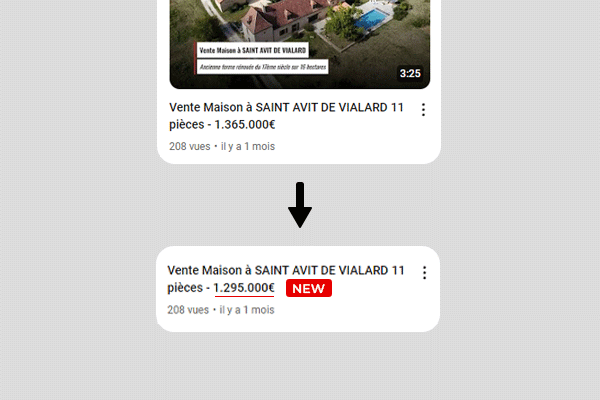Click 208 vues under the first title

click(190, 146)
